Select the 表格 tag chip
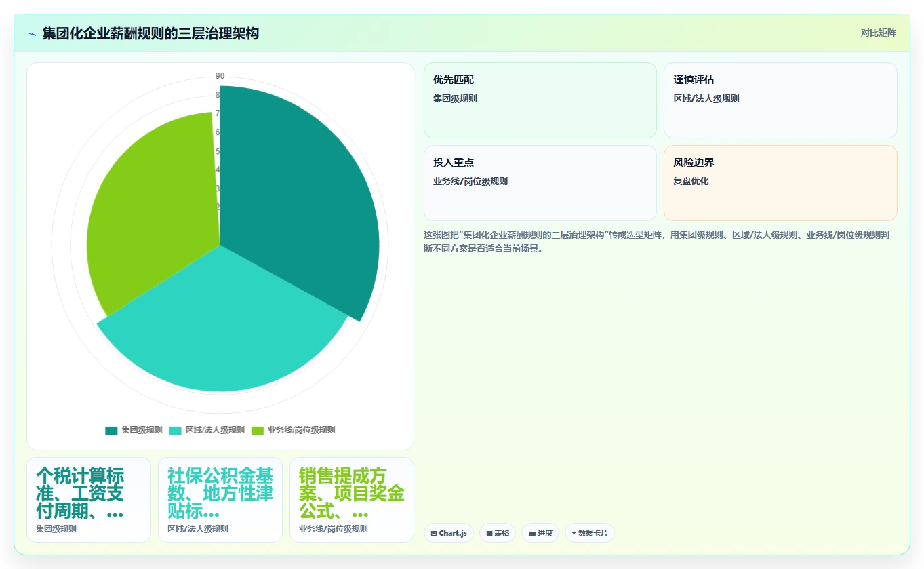The image size is (924, 569). pyautogui.click(x=498, y=533)
